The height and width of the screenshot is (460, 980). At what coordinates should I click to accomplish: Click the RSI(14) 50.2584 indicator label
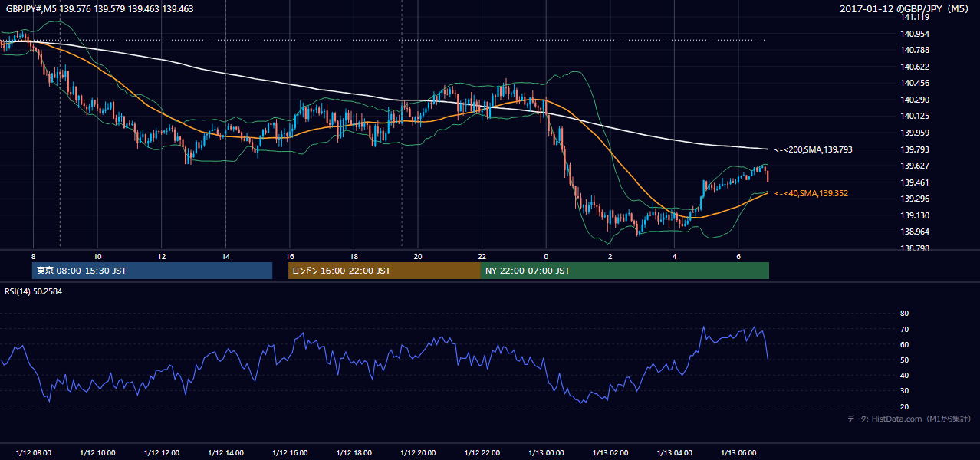click(x=32, y=291)
